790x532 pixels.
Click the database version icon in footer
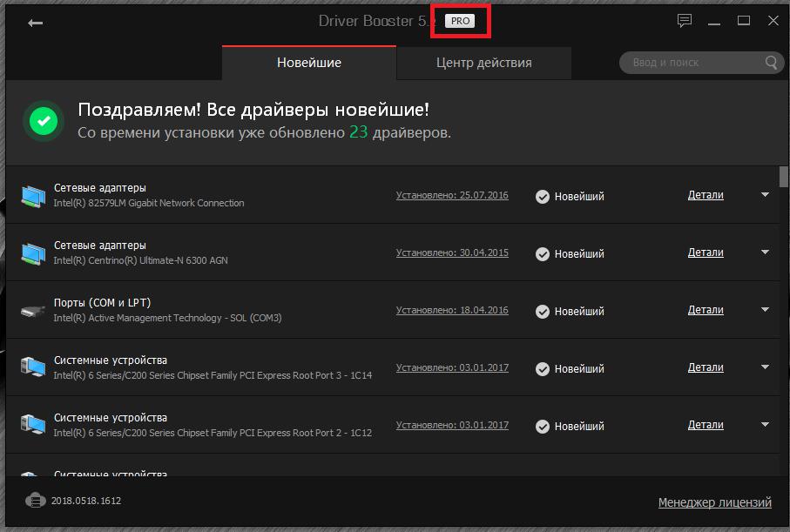35,501
